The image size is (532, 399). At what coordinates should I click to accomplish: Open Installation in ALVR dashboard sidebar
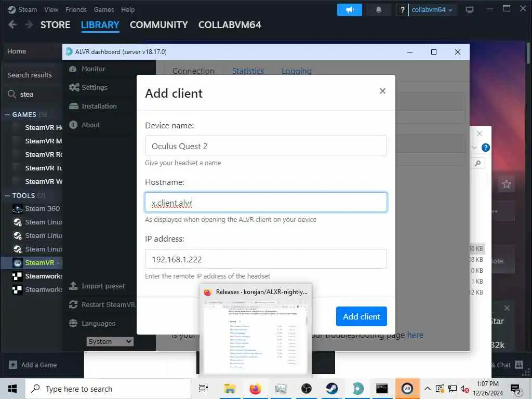tap(92, 106)
